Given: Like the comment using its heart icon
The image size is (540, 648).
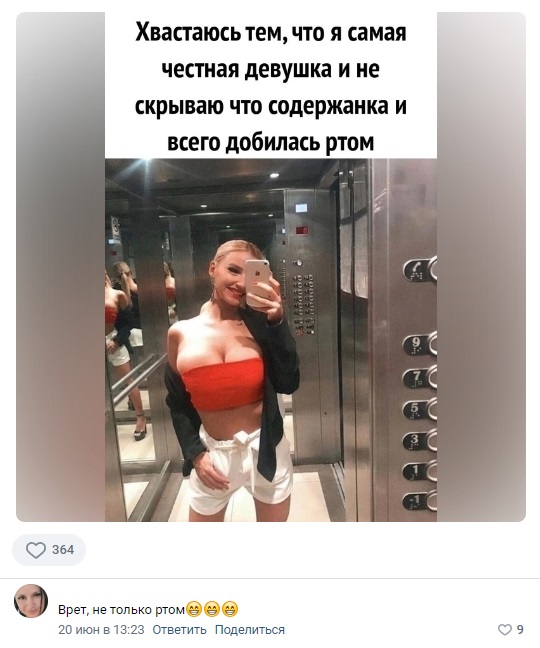Looking at the screenshot, I should click(x=505, y=630).
